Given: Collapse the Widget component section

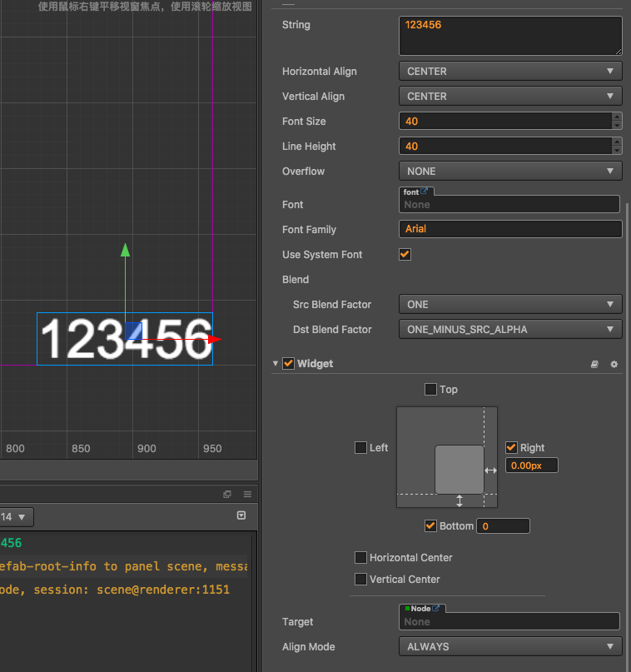Looking at the screenshot, I should 276,364.
